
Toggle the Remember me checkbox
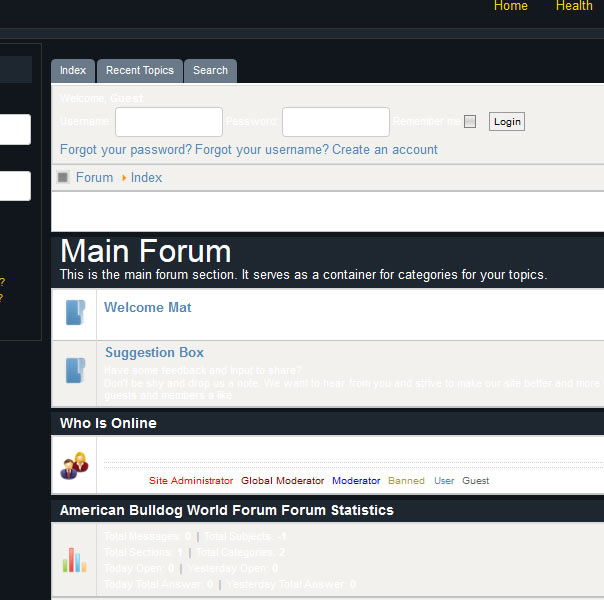click(470, 122)
